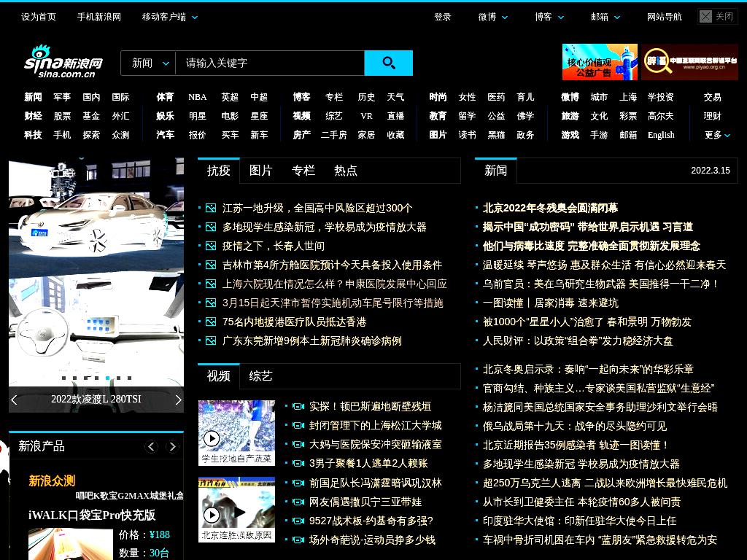The image size is (747, 560).
Task: Switch to the 综艺 tab in video section
Action: tap(260, 376)
